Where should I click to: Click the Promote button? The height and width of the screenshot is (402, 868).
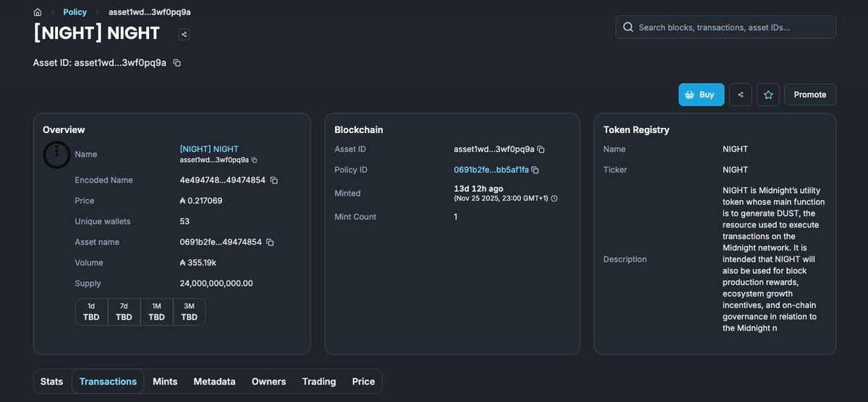point(810,95)
